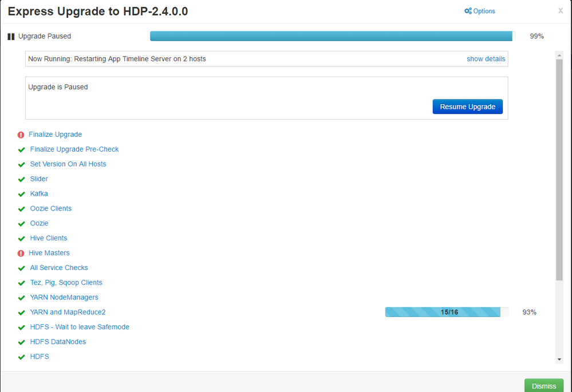
Task: Click the green check beside All Service Checks
Action: point(22,268)
